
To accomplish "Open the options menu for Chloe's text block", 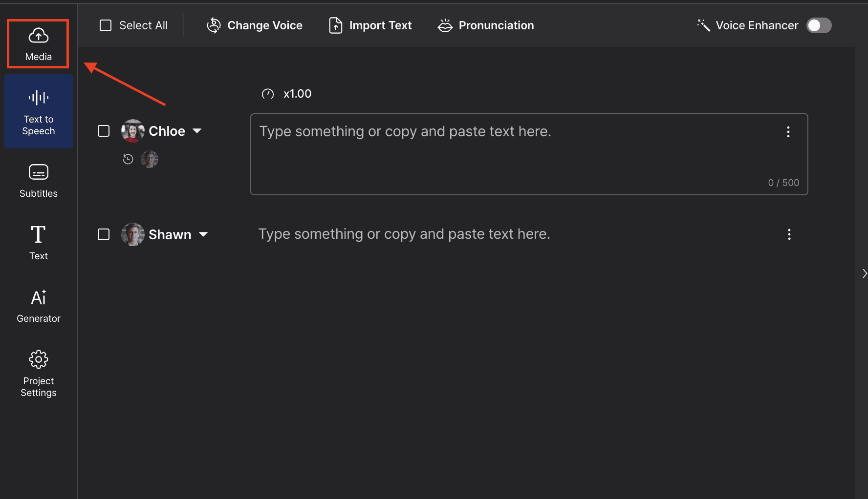I will coord(788,131).
